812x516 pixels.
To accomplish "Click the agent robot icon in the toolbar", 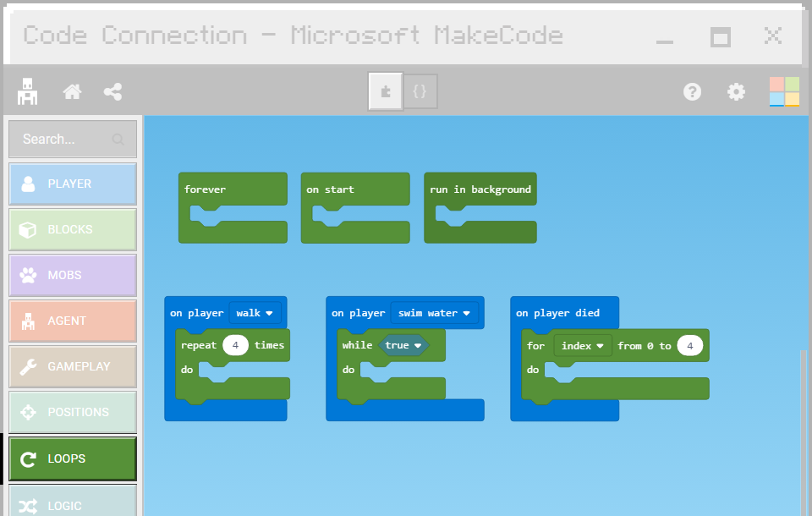I will point(27,91).
